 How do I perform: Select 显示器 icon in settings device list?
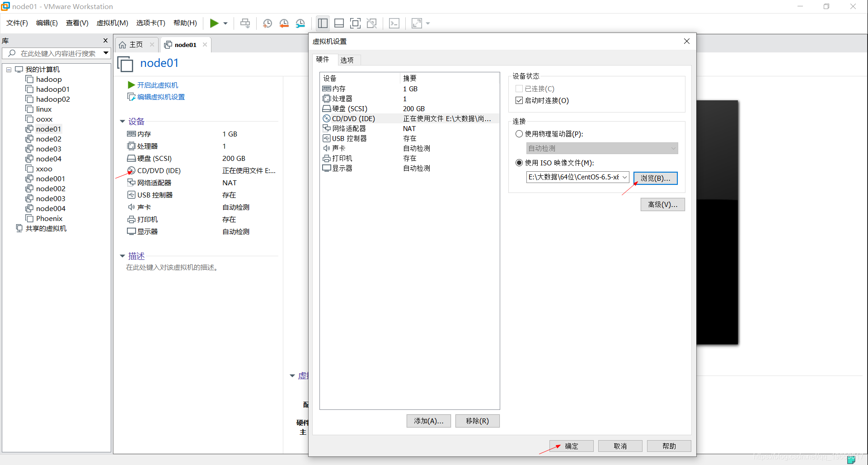coord(327,168)
